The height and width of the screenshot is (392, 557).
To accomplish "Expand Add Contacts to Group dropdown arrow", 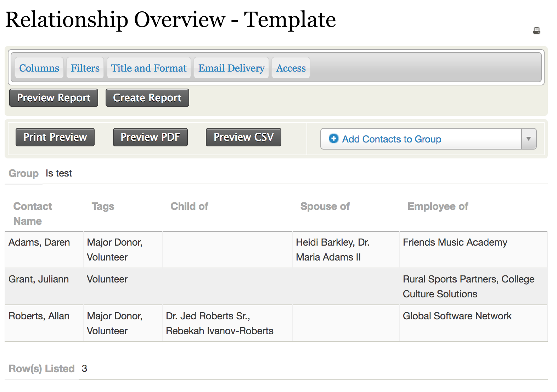I will (529, 139).
